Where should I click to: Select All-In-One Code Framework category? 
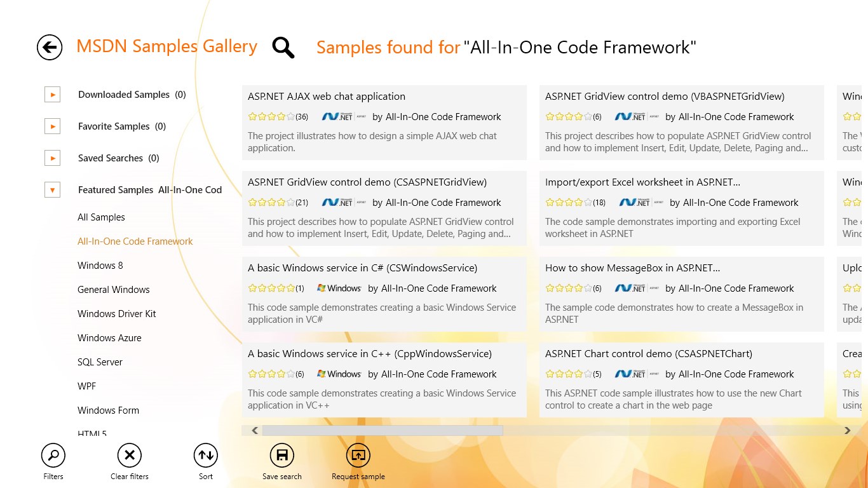135,241
